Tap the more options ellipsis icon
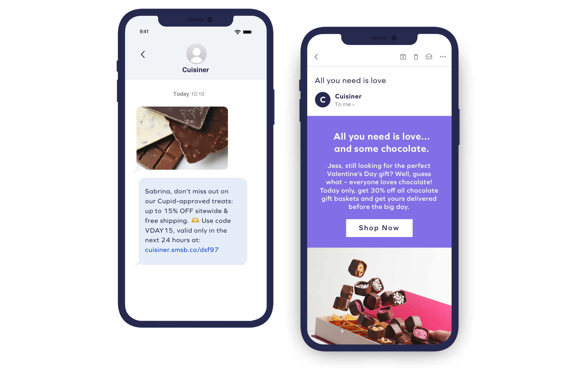This screenshot has height=370, width=588. 443,57
